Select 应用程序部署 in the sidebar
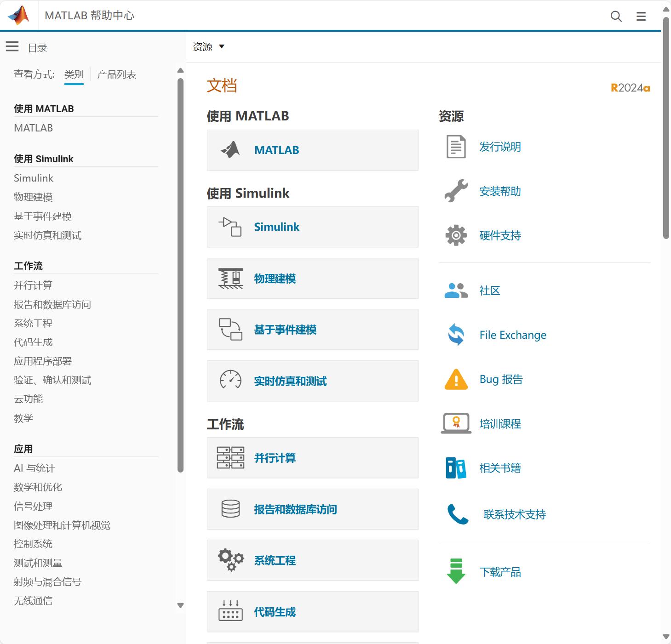671x644 pixels. [43, 361]
